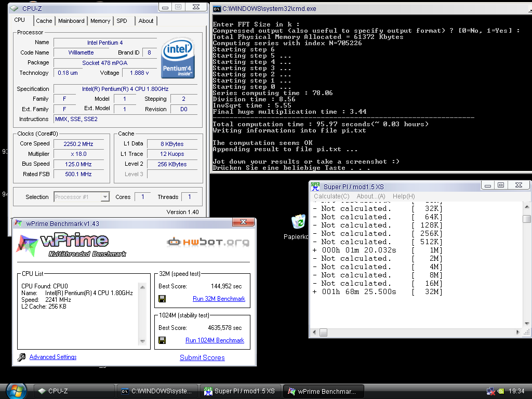Click the Super PI vertical scrollbar thumb

(527, 219)
